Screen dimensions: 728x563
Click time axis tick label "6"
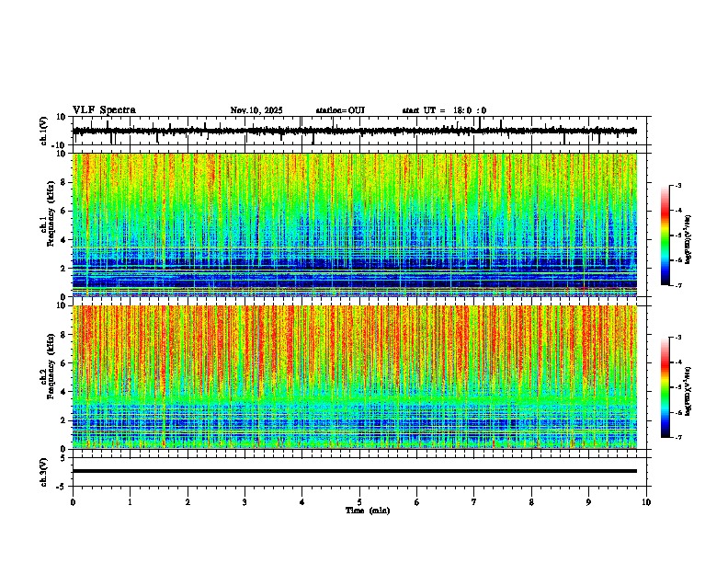[x=417, y=502]
